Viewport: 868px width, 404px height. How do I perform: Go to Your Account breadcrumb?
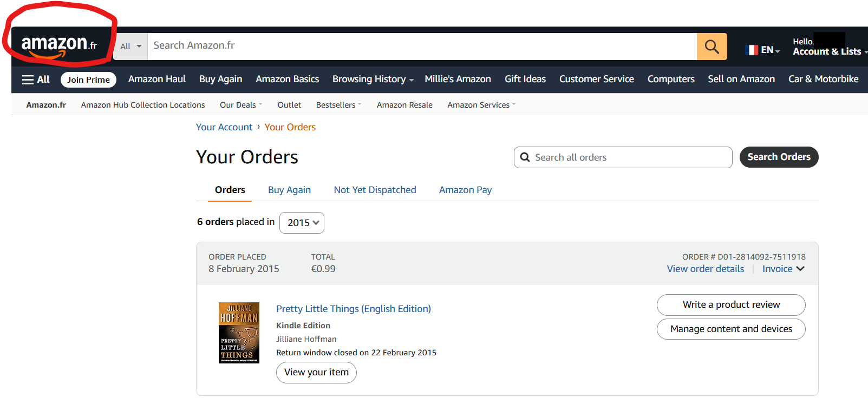click(224, 127)
